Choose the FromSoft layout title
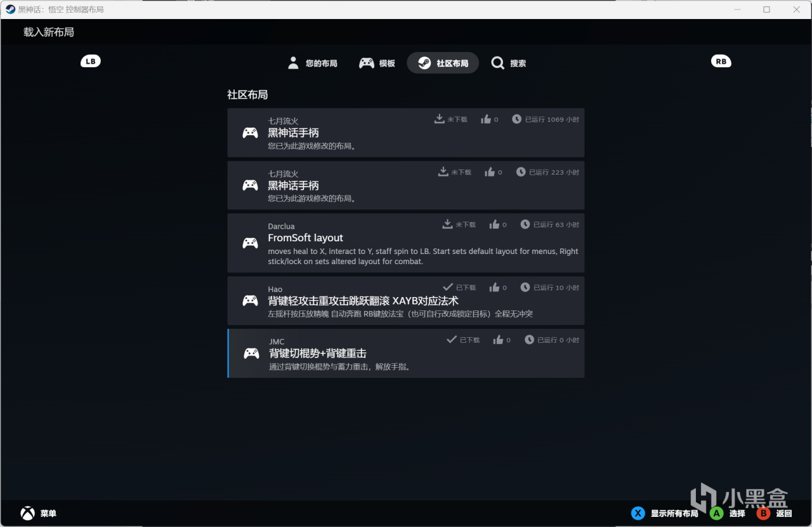The image size is (812, 527). [305, 238]
